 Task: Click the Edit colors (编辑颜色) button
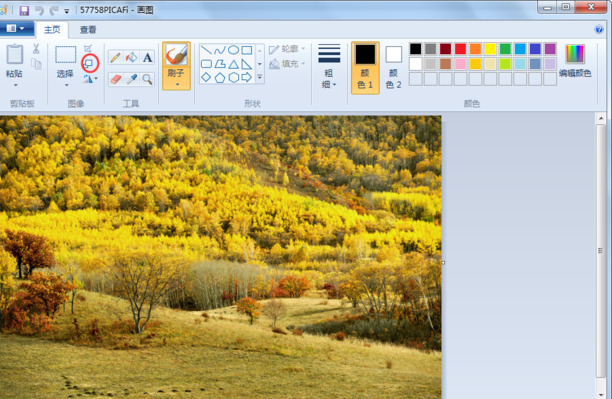point(575,61)
